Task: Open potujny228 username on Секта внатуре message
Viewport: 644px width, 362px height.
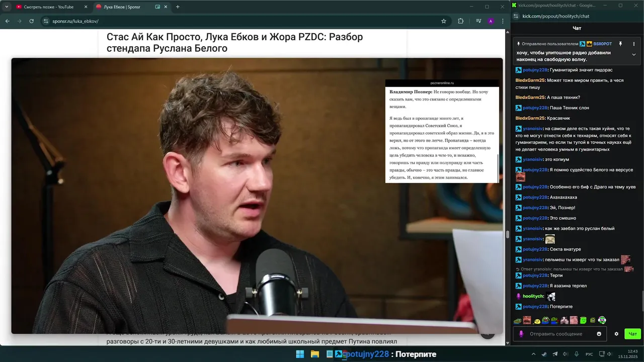Action: (535, 249)
